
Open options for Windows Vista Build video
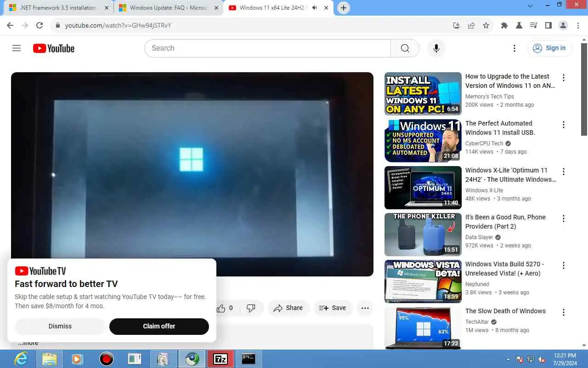(x=564, y=265)
